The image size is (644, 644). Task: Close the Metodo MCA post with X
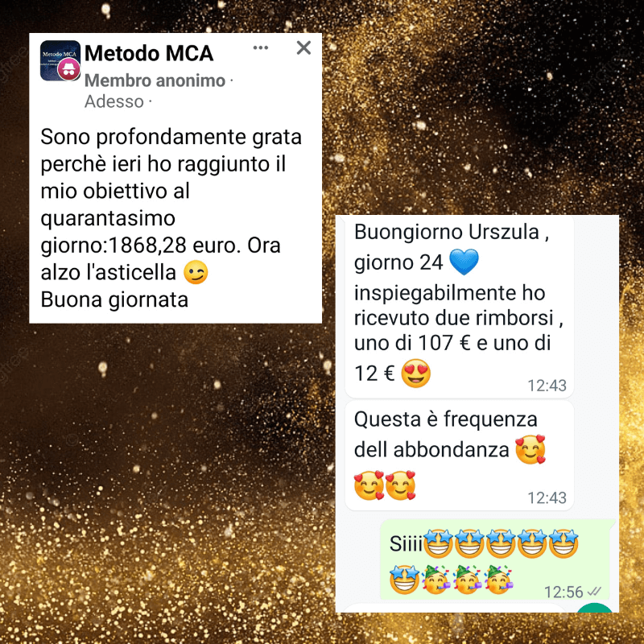[303, 47]
